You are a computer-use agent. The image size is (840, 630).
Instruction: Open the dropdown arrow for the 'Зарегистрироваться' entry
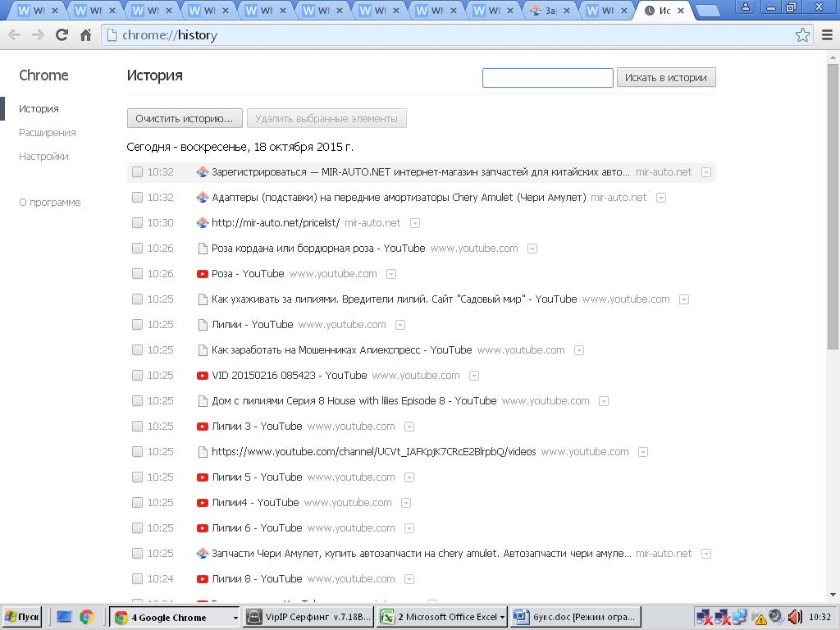tap(706, 172)
